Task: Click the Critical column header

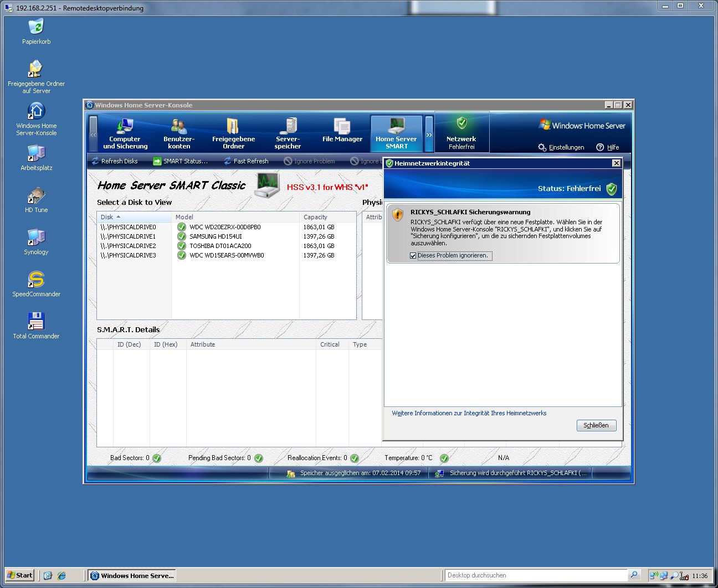Action: coord(332,344)
